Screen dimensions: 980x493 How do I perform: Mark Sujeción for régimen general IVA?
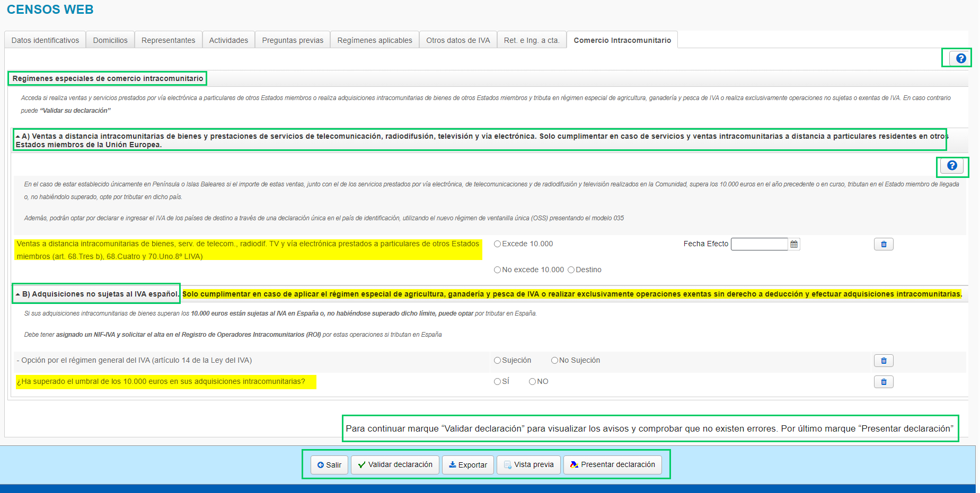[497, 361]
